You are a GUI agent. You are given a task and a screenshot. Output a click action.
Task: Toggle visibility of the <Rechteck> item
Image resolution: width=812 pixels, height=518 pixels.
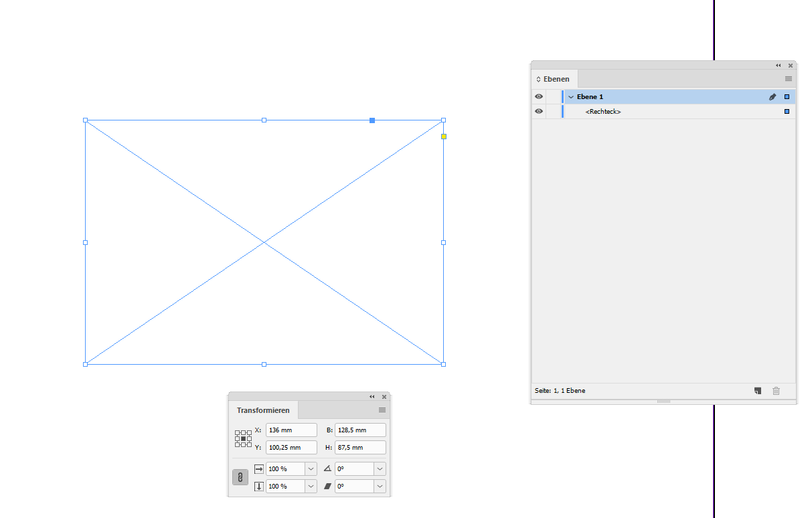(x=539, y=111)
